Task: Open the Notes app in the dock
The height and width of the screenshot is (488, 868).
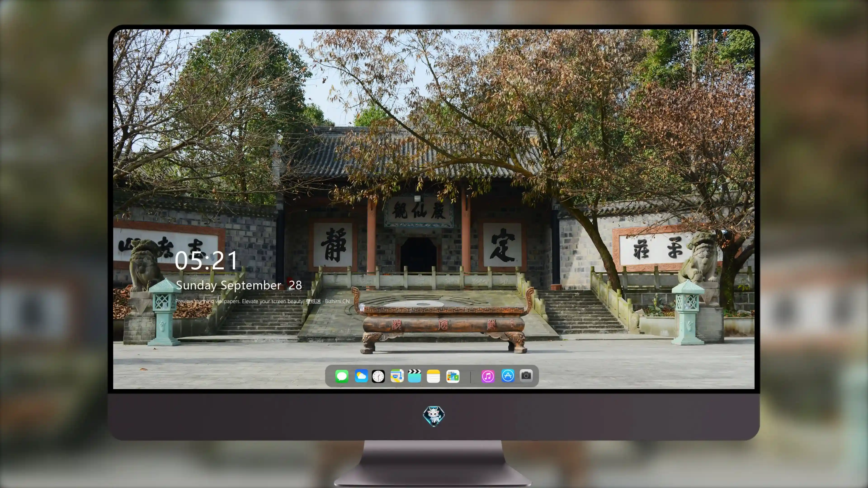Action: coord(433,376)
